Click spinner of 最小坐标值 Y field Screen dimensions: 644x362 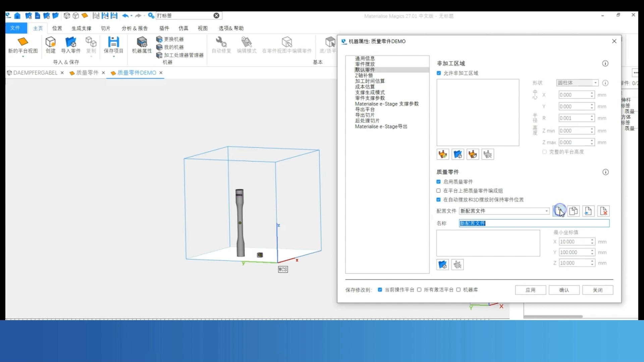coord(592,252)
